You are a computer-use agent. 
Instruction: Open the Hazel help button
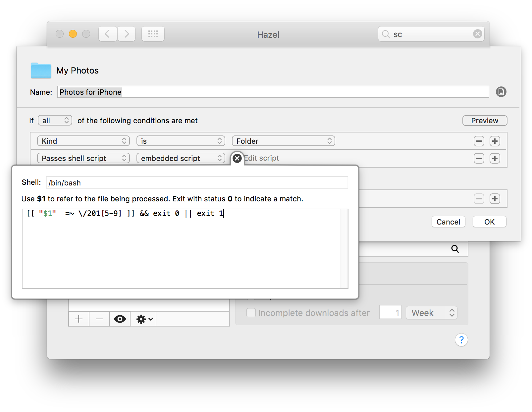[461, 340]
